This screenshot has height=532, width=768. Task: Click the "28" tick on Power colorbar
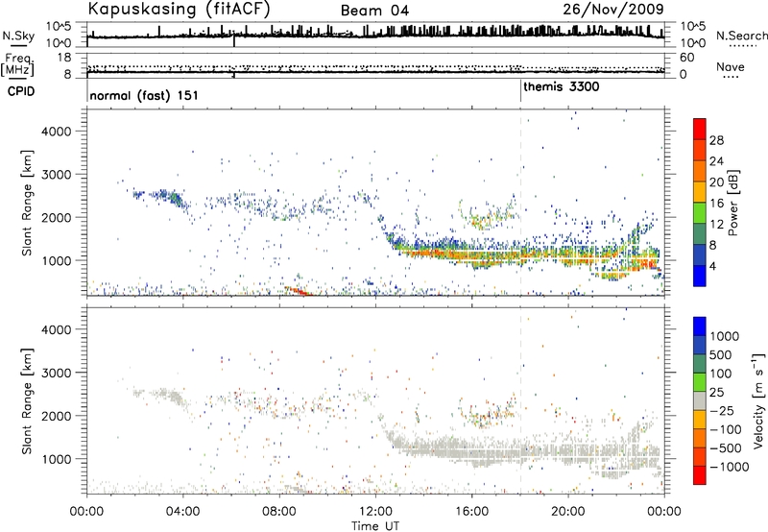716,140
